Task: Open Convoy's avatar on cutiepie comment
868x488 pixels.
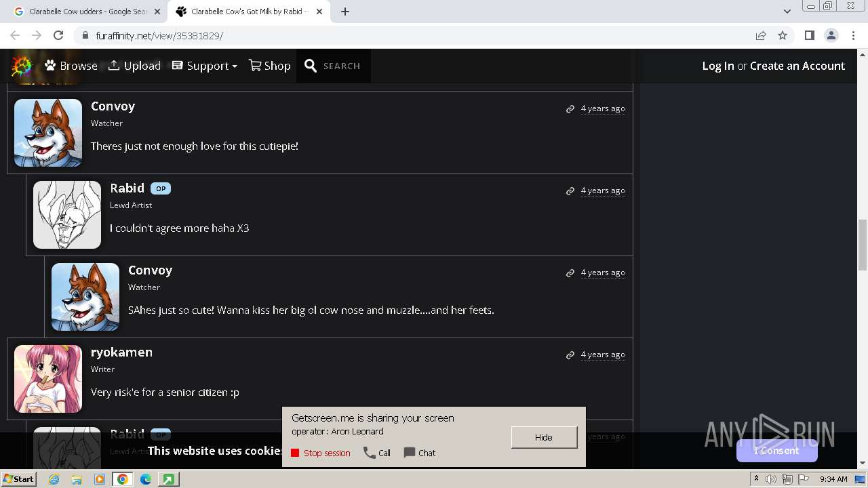Action: coord(48,133)
